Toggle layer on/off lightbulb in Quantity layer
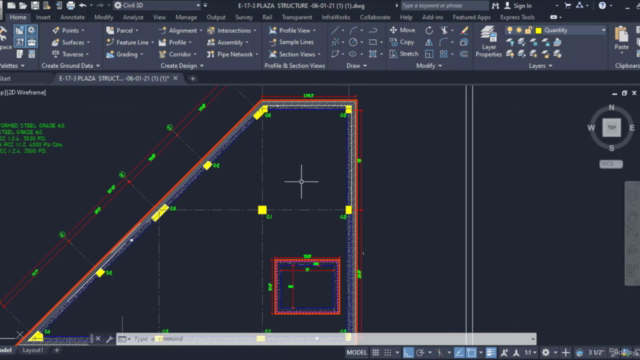 click(x=509, y=30)
